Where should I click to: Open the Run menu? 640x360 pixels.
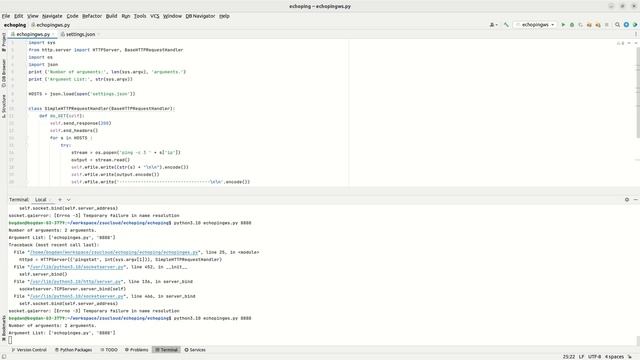[126, 16]
